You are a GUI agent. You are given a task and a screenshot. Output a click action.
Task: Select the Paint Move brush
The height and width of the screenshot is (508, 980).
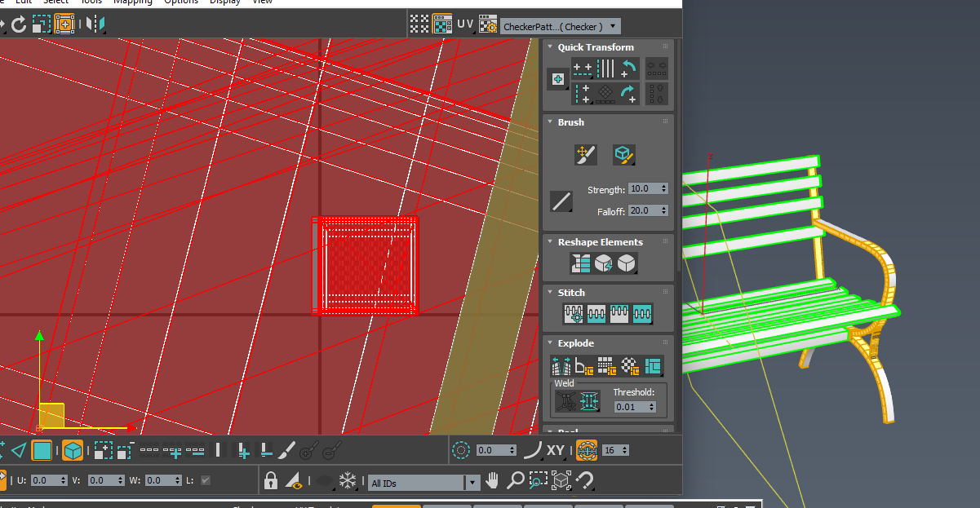coord(586,153)
